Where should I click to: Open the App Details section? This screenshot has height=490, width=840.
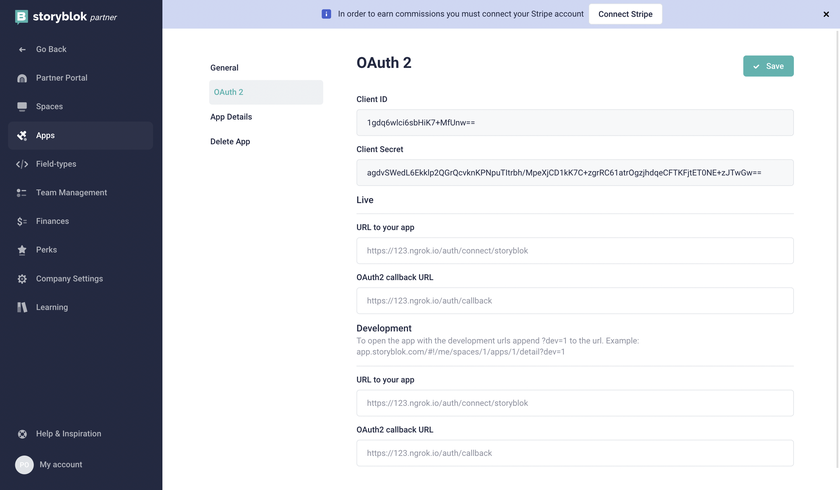pos(231,117)
